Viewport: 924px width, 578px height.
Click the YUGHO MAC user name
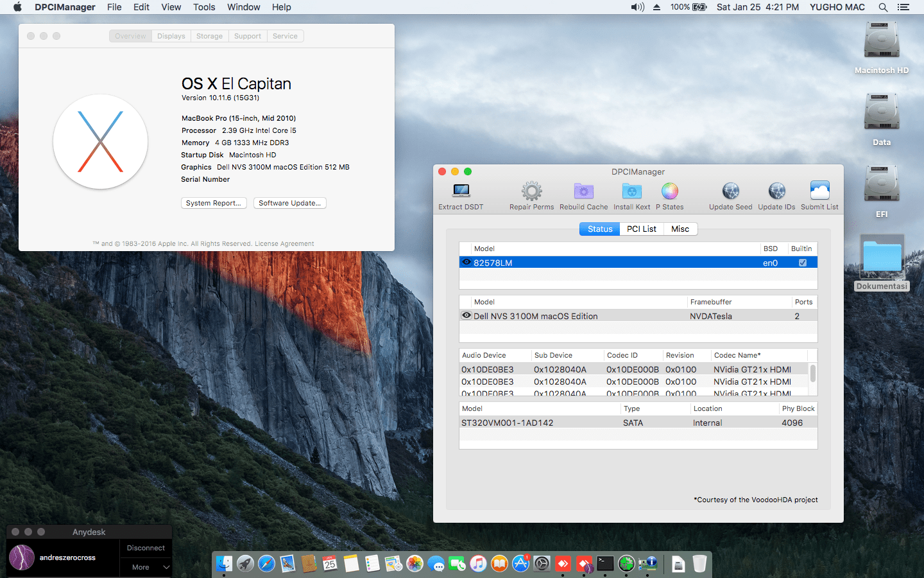pyautogui.click(x=837, y=7)
